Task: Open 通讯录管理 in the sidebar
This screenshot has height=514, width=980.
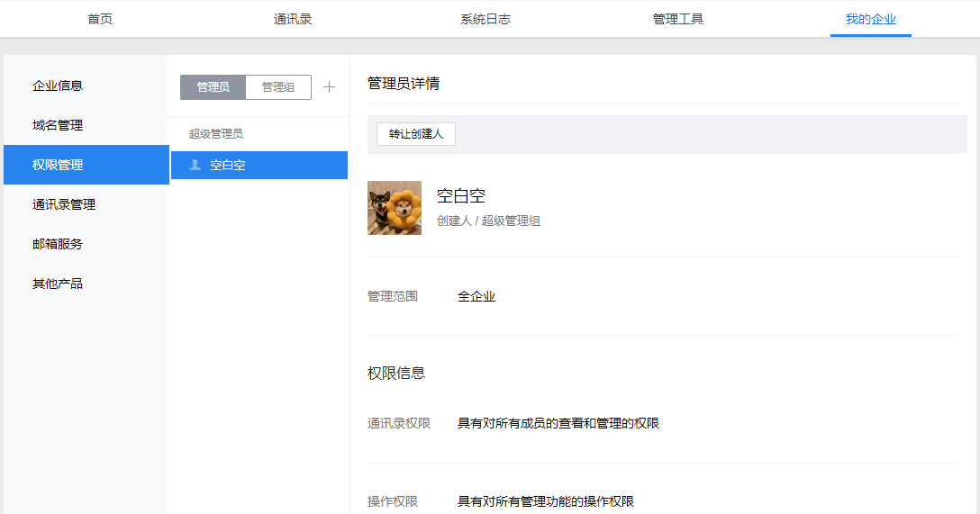Action: (x=64, y=204)
